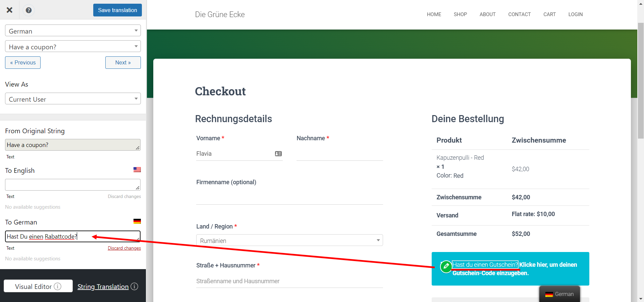
Task: Click the To German translation field
Action: (x=73, y=236)
